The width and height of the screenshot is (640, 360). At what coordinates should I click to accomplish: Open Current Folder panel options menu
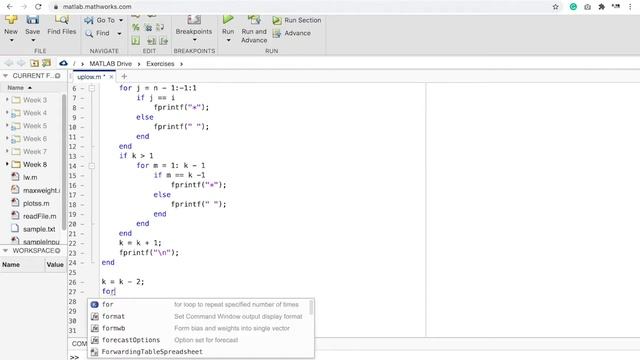[58, 76]
